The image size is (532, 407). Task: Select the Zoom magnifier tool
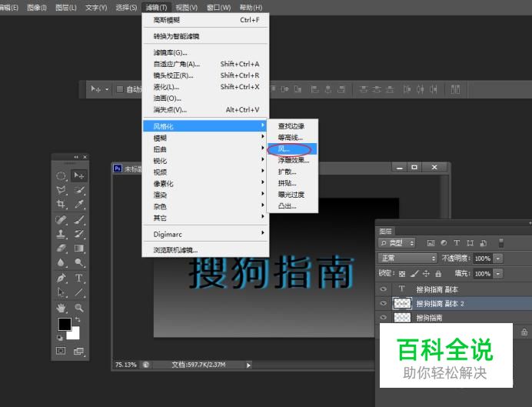79,308
